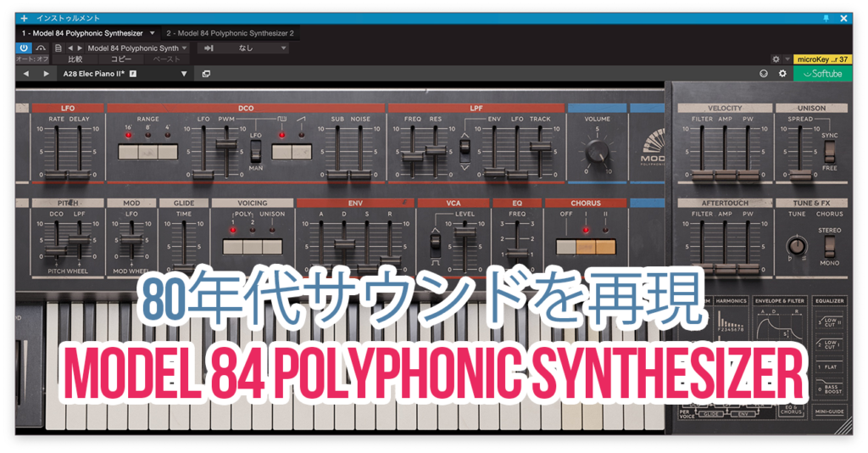The width and height of the screenshot is (868, 453).
Task: Click the microKey controller label
Action: (822, 59)
